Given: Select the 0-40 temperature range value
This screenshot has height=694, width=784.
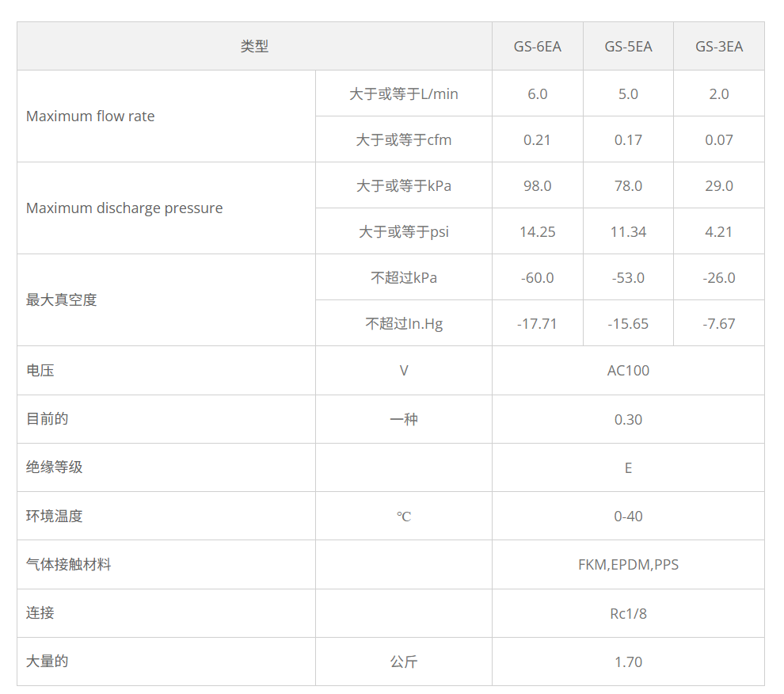Looking at the screenshot, I should coord(628,516).
